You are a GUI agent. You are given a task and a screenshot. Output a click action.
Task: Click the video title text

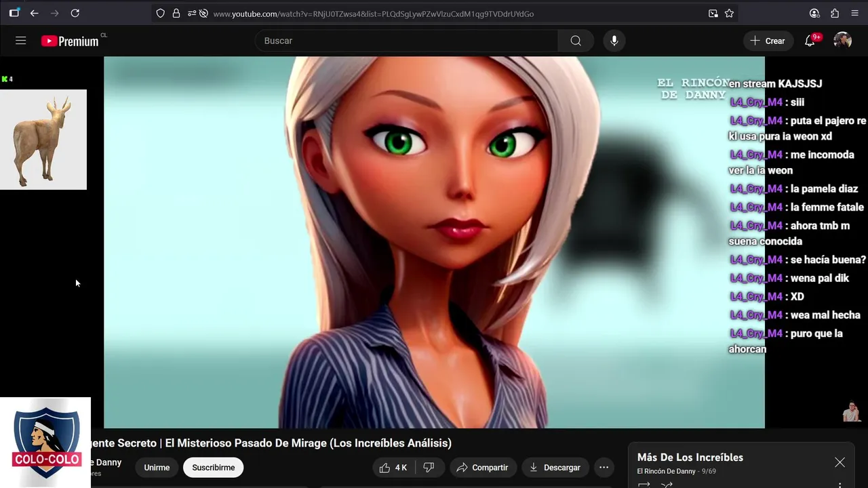coord(271,443)
